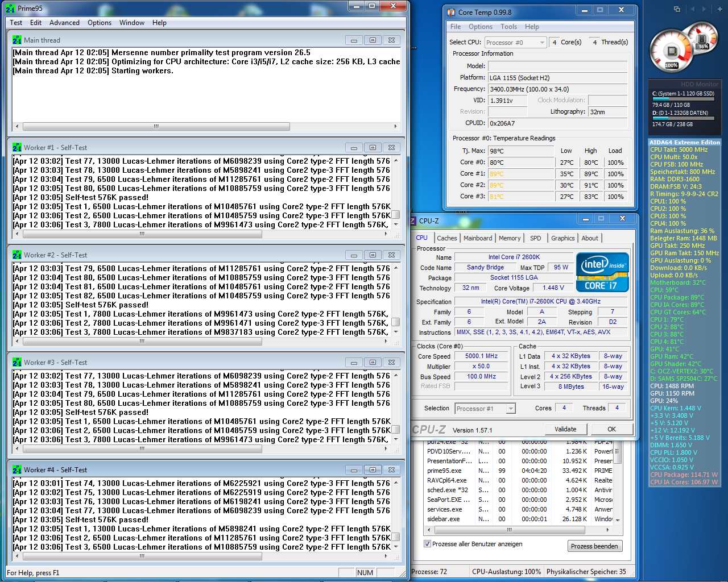Click the Worker #2 Self-Test window icon
Screen dimensions: 728x582
pos(17,255)
